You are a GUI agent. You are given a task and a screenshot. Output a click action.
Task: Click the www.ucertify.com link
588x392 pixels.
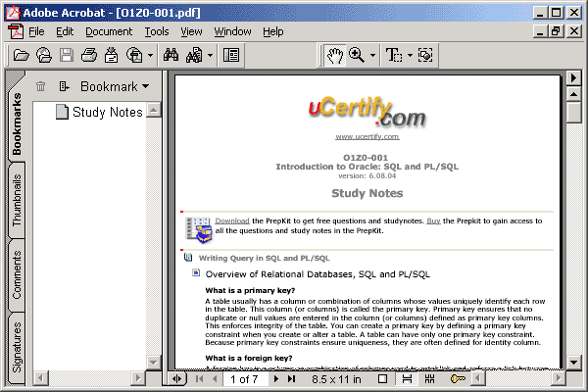[367, 137]
